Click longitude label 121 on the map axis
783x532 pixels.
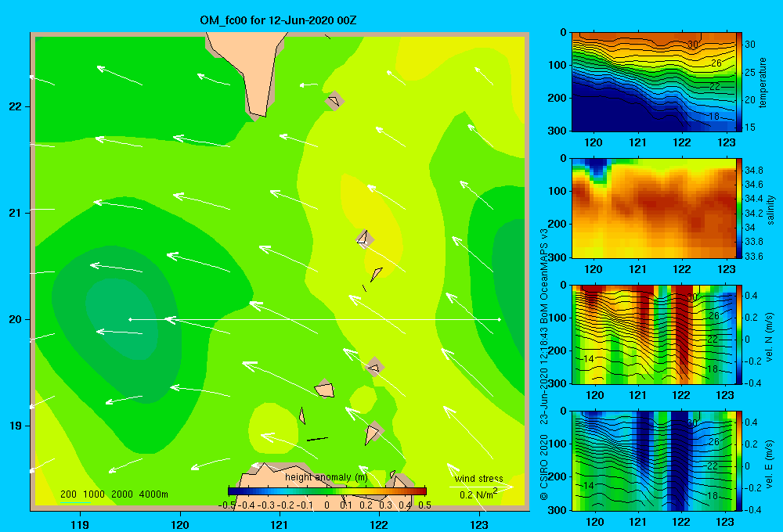point(280,524)
